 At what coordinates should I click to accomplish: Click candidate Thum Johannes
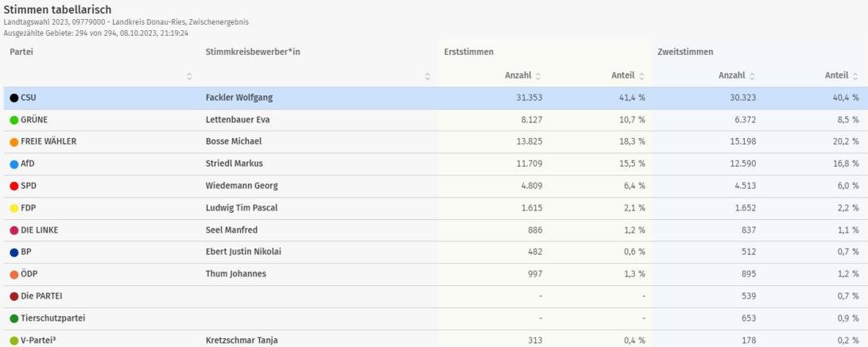coord(236,274)
